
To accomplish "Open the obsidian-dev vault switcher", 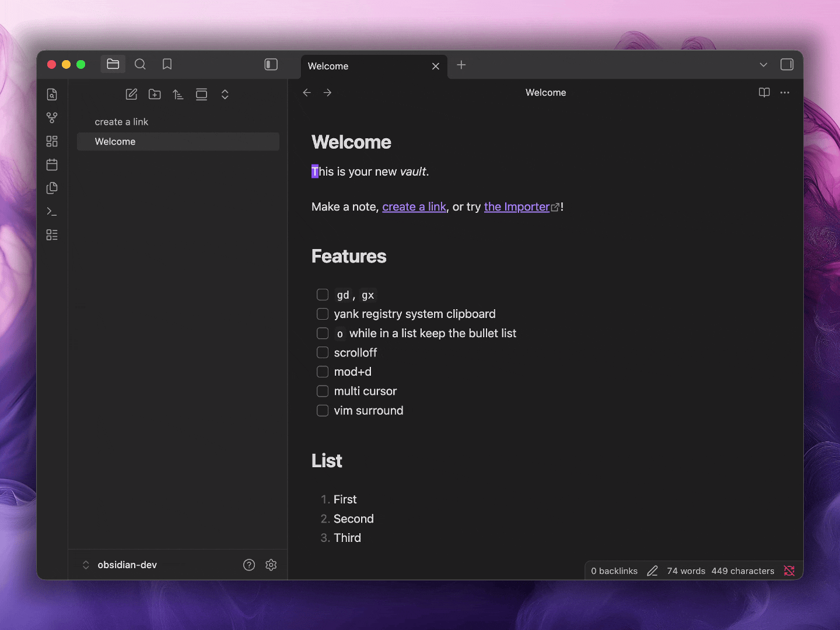I will pyautogui.click(x=121, y=565).
